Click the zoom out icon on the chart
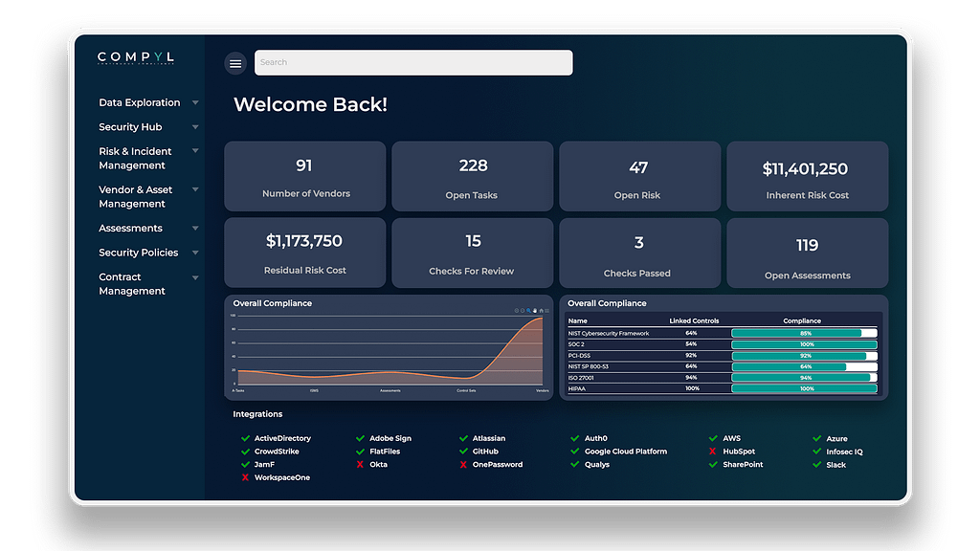The width and height of the screenshot is (980, 551). [523, 310]
